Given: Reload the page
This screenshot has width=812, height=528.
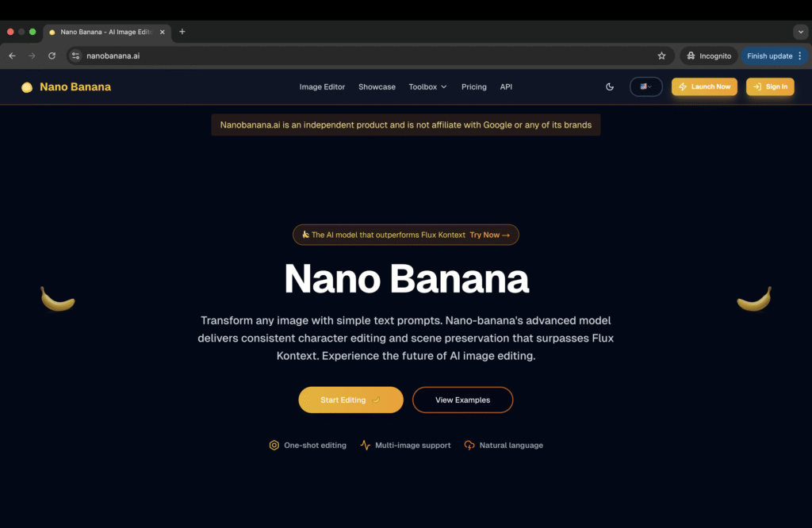Looking at the screenshot, I should coord(52,56).
